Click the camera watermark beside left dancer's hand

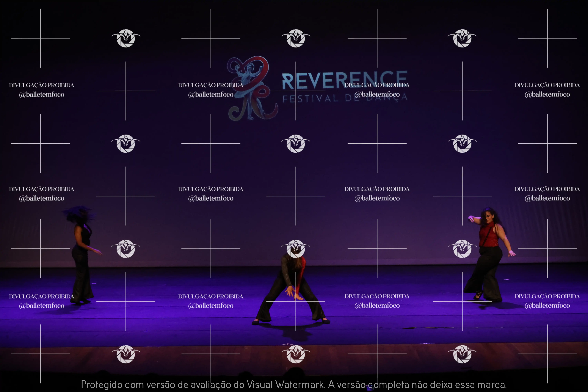pos(126,249)
